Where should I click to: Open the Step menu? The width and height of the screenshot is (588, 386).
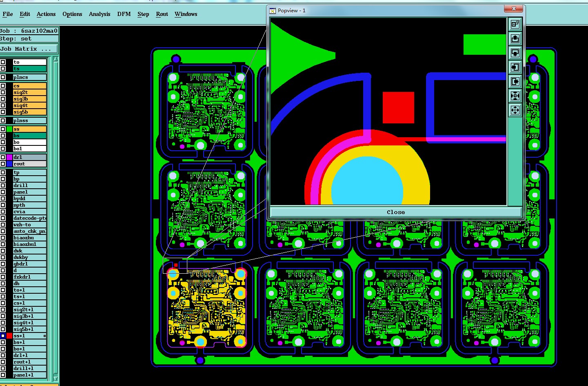143,14
